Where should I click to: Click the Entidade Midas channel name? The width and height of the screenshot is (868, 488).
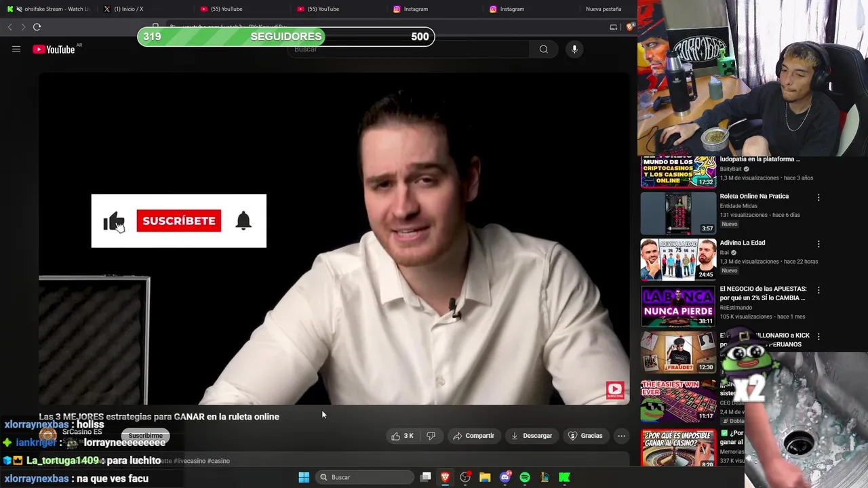[738, 206]
